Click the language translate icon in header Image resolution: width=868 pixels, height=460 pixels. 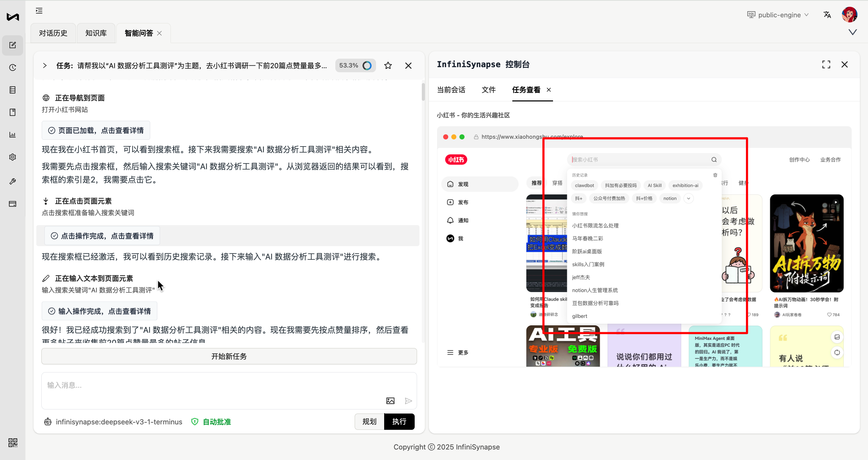coord(827,15)
